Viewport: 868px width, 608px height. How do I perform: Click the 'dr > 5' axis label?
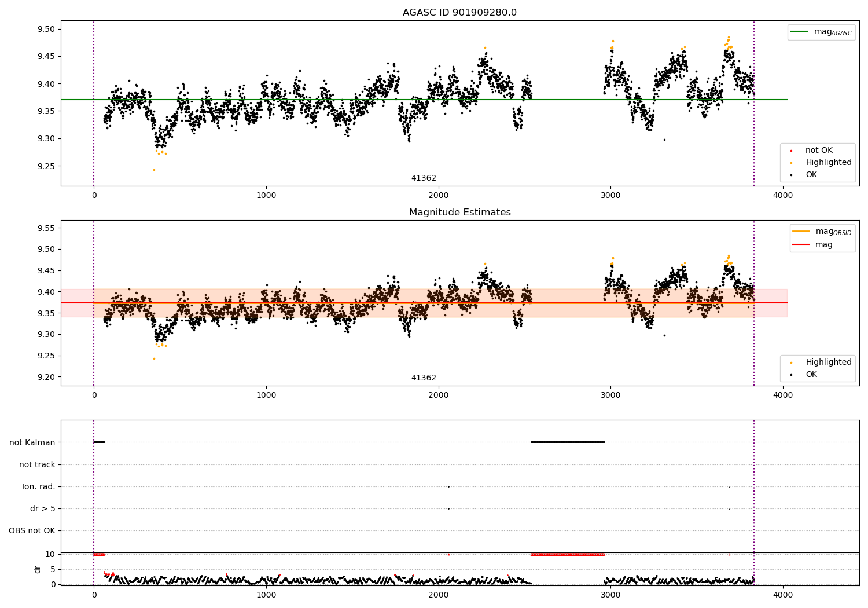point(43,508)
